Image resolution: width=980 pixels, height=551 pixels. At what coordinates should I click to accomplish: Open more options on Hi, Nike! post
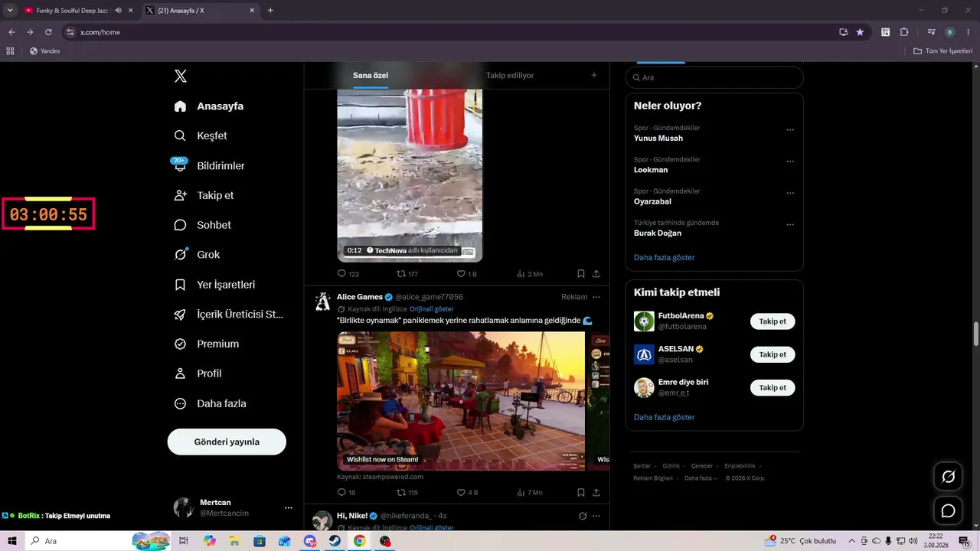(596, 516)
